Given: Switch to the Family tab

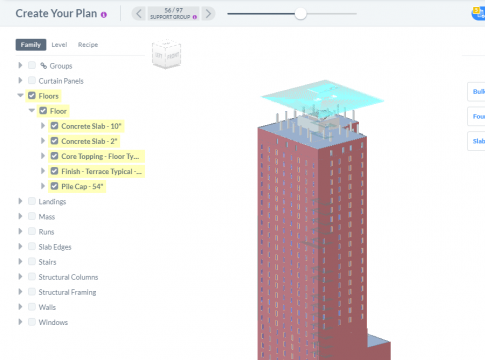Looking at the screenshot, I should tap(31, 45).
